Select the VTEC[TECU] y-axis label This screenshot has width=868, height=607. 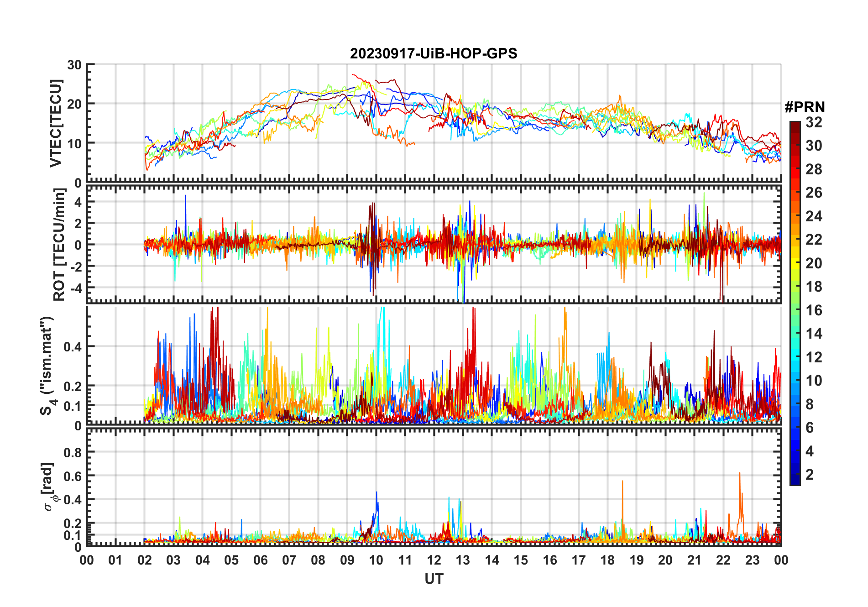coord(56,123)
